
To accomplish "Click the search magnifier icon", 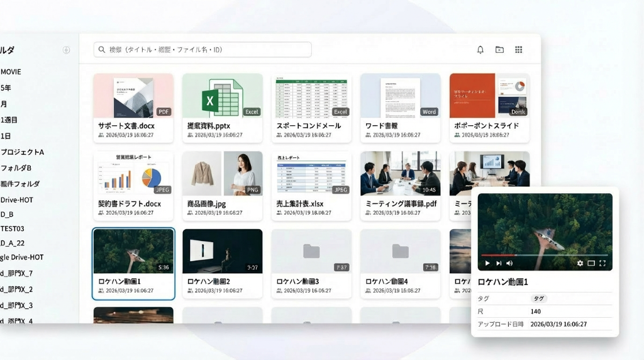I will coord(102,50).
